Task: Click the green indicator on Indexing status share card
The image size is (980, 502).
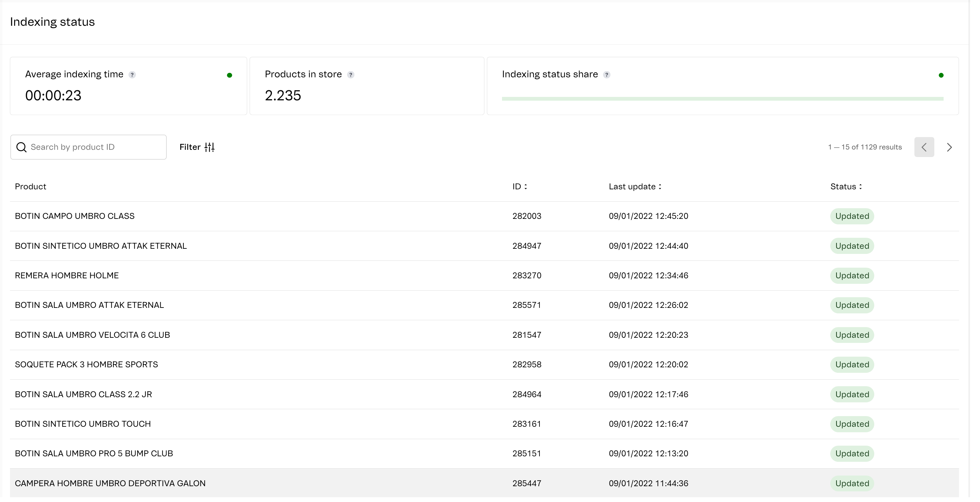Action: click(x=941, y=75)
